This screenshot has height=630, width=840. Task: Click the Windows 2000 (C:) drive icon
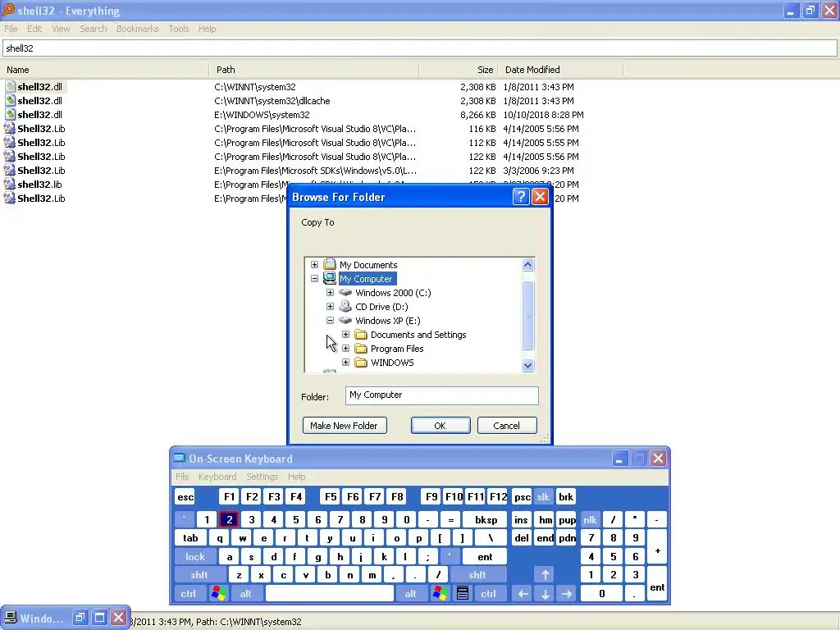tap(345, 293)
